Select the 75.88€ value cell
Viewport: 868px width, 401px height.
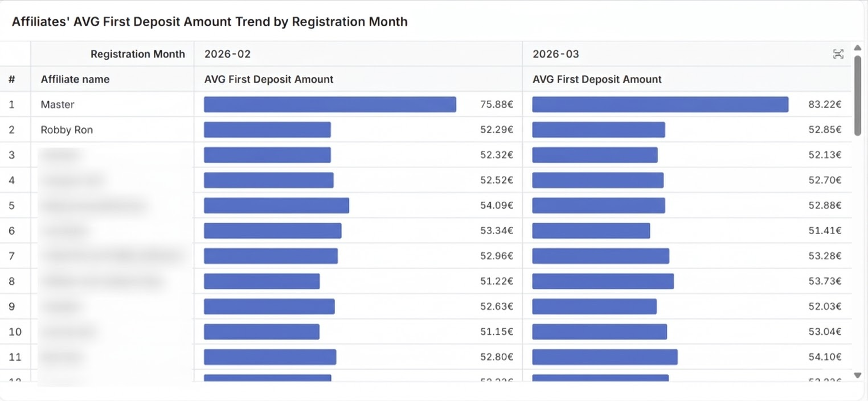tap(496, 104)
